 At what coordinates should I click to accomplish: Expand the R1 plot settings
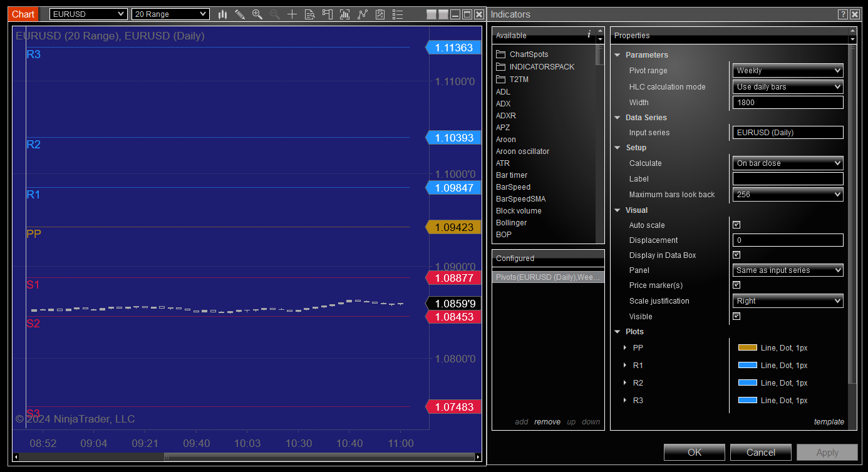(625, 366)
